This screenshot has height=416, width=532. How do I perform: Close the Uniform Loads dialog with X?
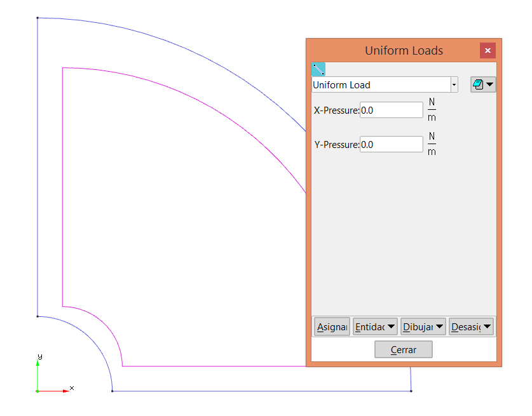click(x=488, y=51)
